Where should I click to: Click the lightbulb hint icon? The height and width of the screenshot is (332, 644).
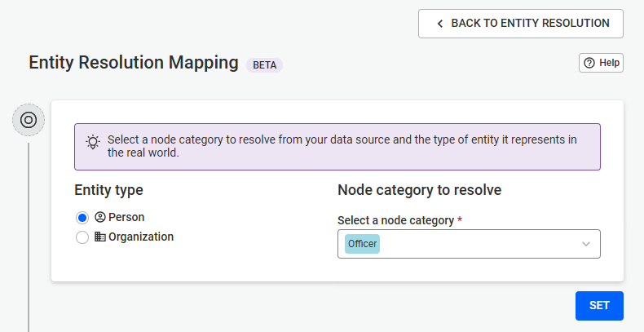[93, 141]
